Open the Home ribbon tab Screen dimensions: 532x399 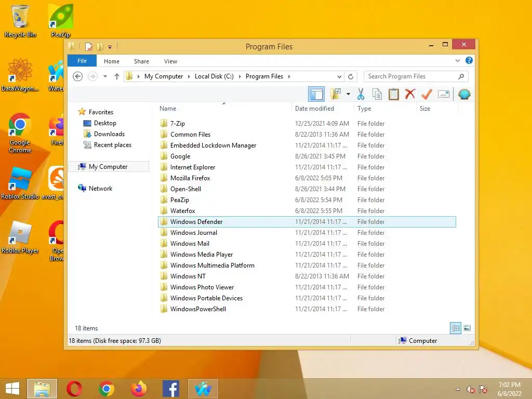[112, 61]
